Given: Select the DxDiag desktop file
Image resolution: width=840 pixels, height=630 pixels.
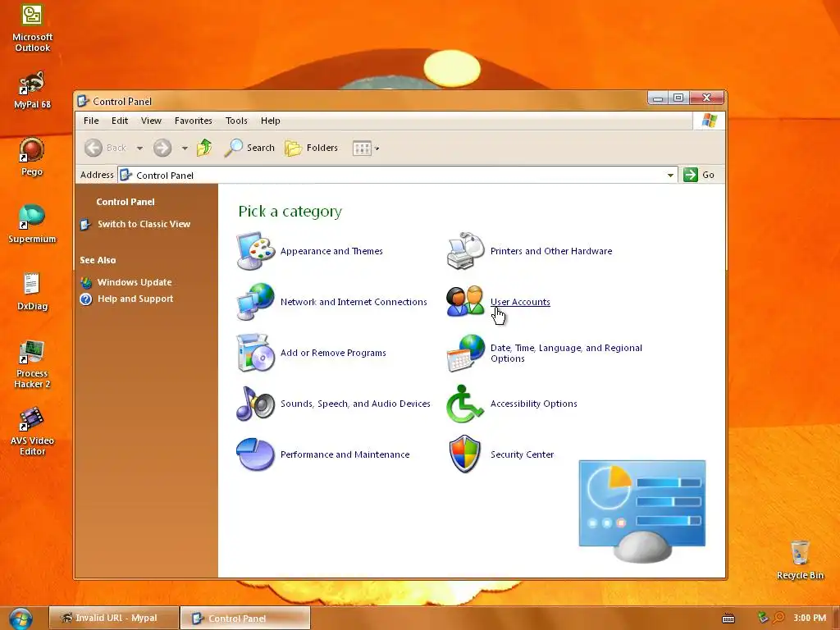Looking at the screenshot, I should (x=32, y=291).
